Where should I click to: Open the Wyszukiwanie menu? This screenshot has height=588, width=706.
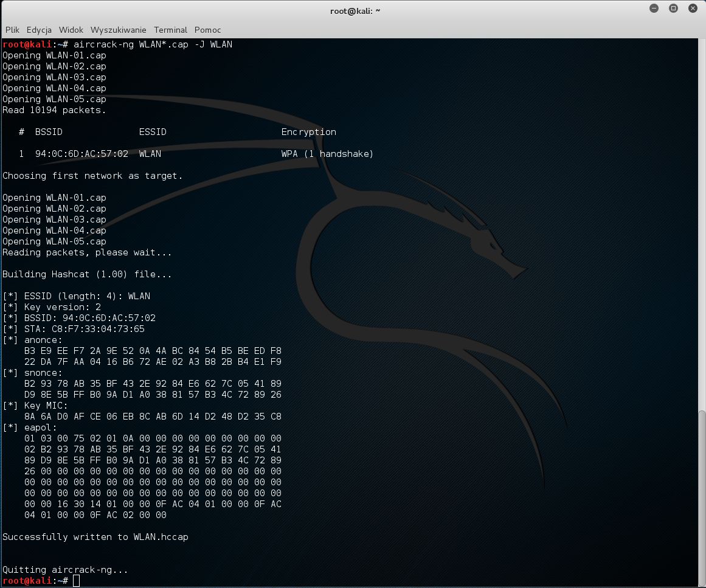[118, 30]
